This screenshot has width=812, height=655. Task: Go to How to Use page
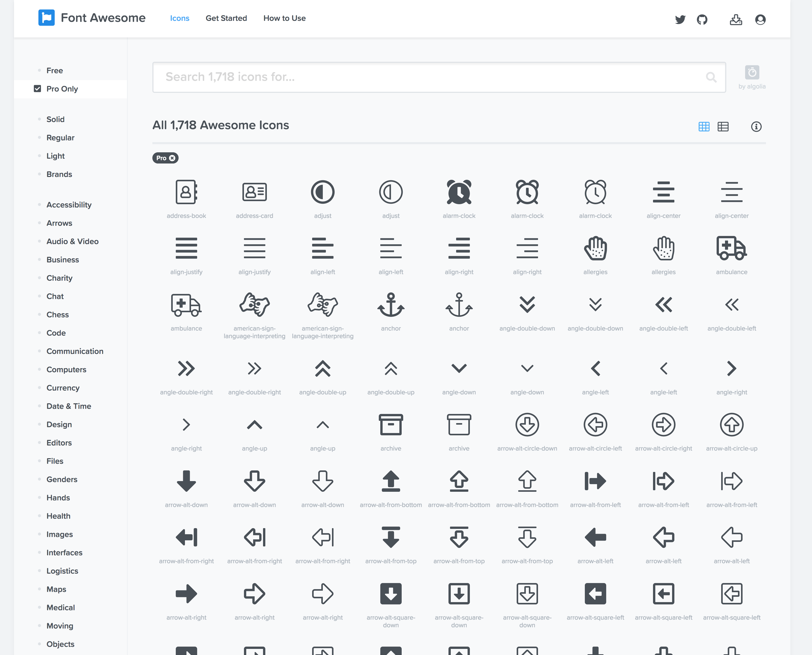click(x=284, y=18)
